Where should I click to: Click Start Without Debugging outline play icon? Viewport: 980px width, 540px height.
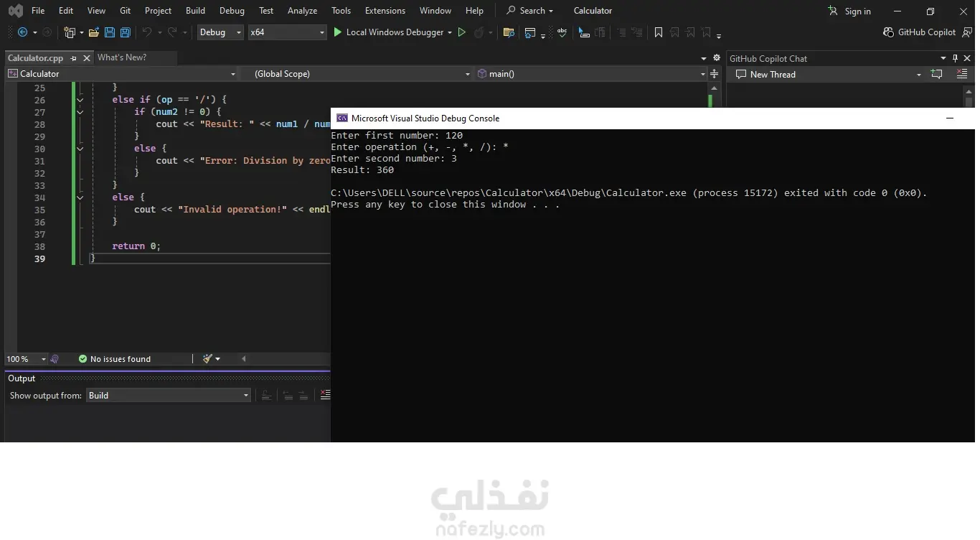(462, 32)
